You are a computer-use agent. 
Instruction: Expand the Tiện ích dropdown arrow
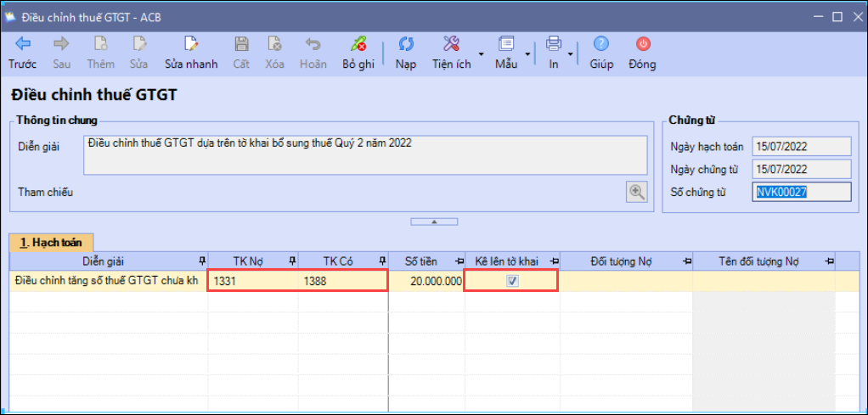pos(481,54)
